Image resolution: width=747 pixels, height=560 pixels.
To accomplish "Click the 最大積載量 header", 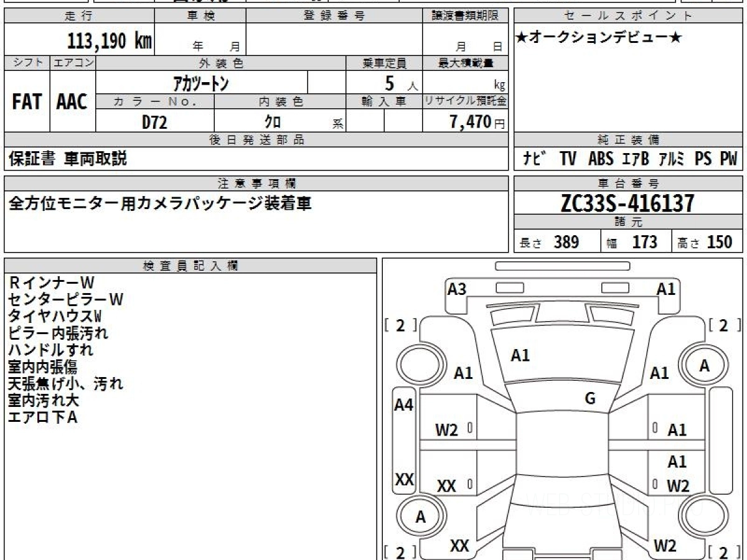I will (466, 63).
